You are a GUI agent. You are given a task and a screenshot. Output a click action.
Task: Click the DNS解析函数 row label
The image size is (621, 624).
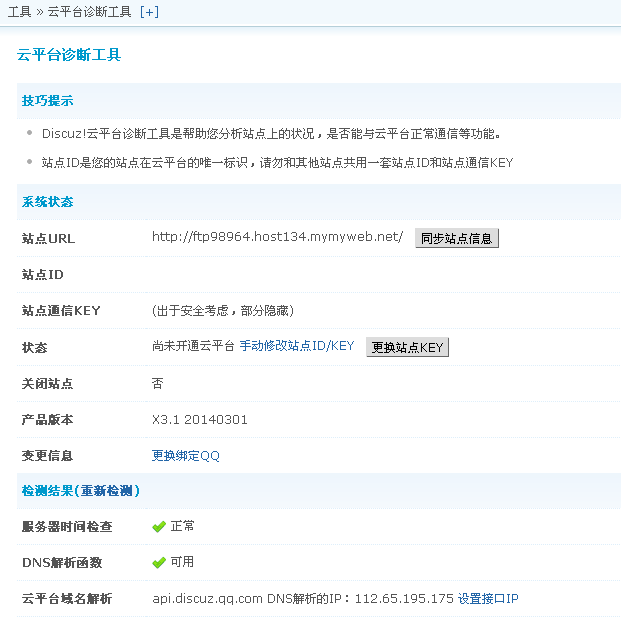(62, 563)
